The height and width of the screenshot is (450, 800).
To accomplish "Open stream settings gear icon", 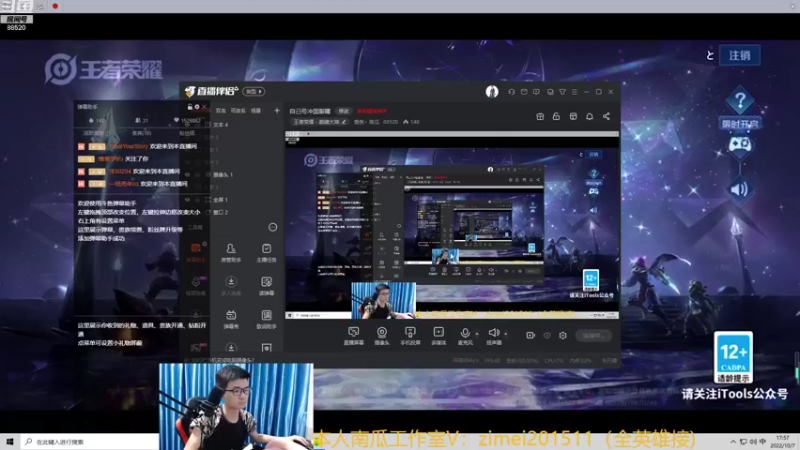I will (563, 335).
